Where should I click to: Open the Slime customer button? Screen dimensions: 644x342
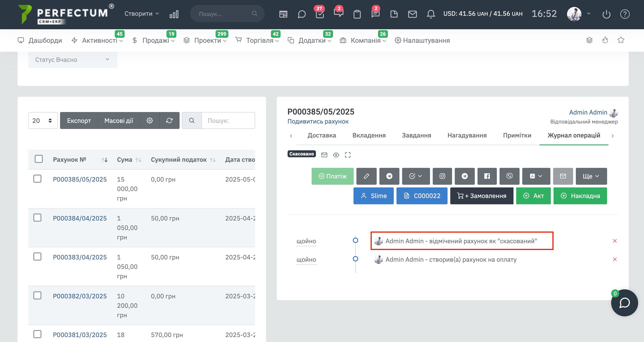pos(374,196)
